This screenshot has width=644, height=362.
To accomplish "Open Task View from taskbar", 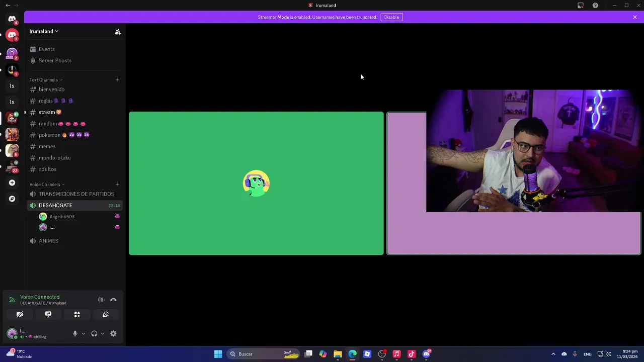I will 308,354.
